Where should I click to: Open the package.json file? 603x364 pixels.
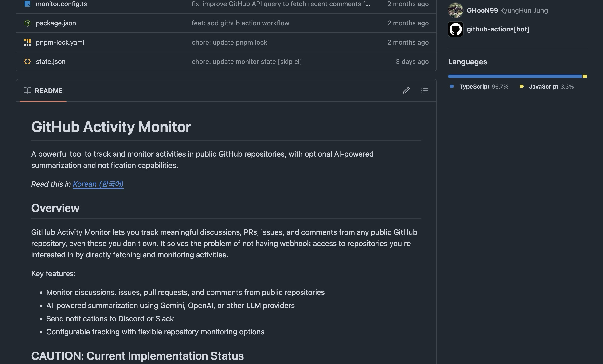pyautogui.click(x=56, y=23)
